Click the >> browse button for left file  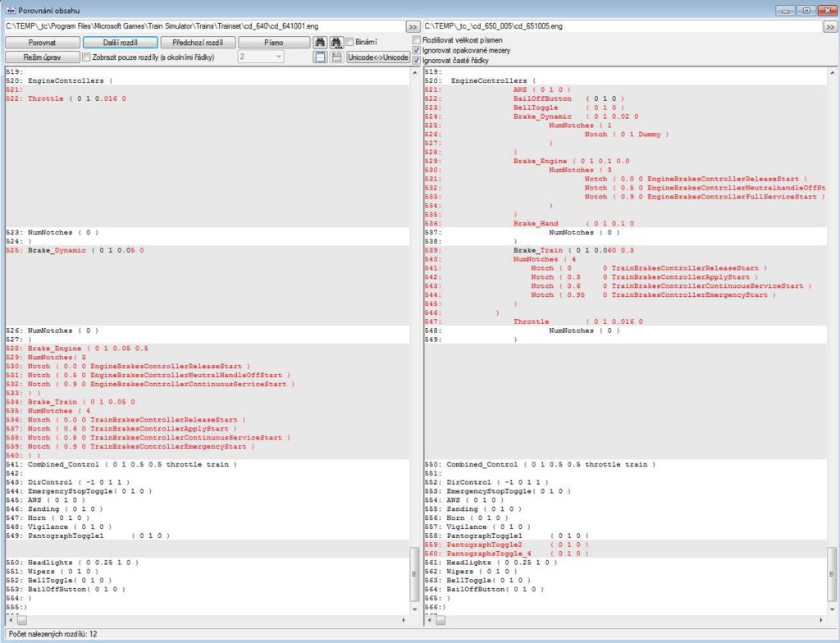tap(413, 27)
